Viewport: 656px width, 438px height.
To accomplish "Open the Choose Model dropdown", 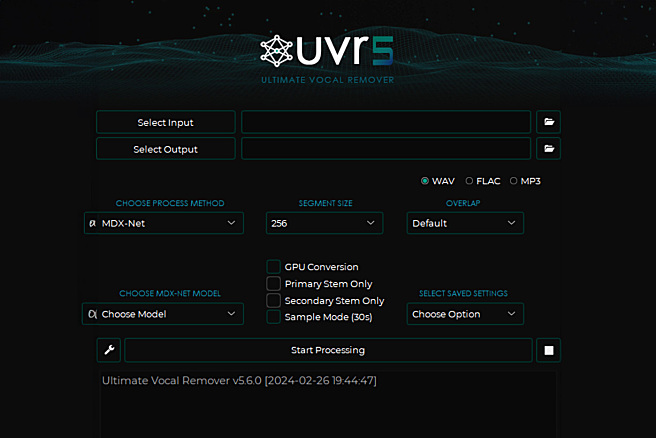I will click(x=163, y=314).
